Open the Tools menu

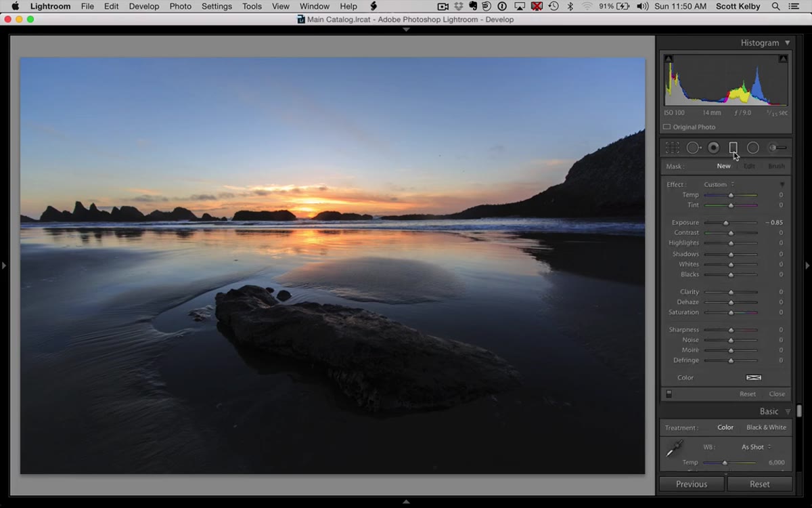[x=252, y=6]
